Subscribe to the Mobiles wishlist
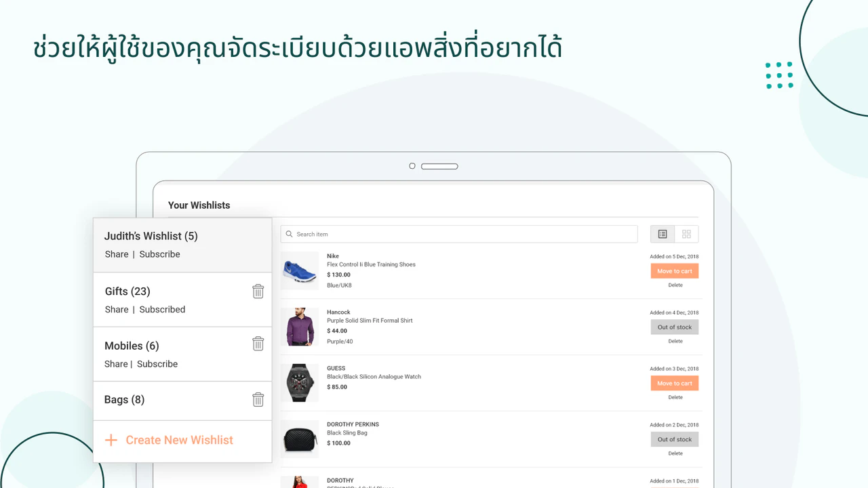 157,364
